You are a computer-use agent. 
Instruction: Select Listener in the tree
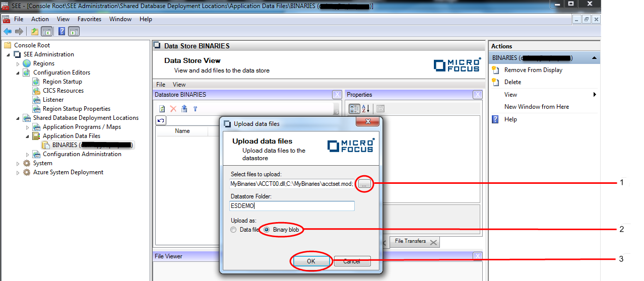[53, 100]
